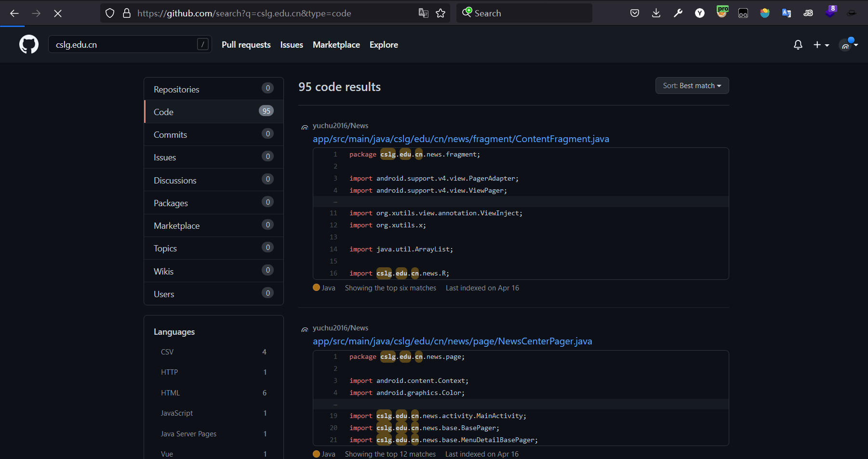The width and height of the screenshot is (868, 459).
Task: Click the translator extension icon
Action: [787, 13]
